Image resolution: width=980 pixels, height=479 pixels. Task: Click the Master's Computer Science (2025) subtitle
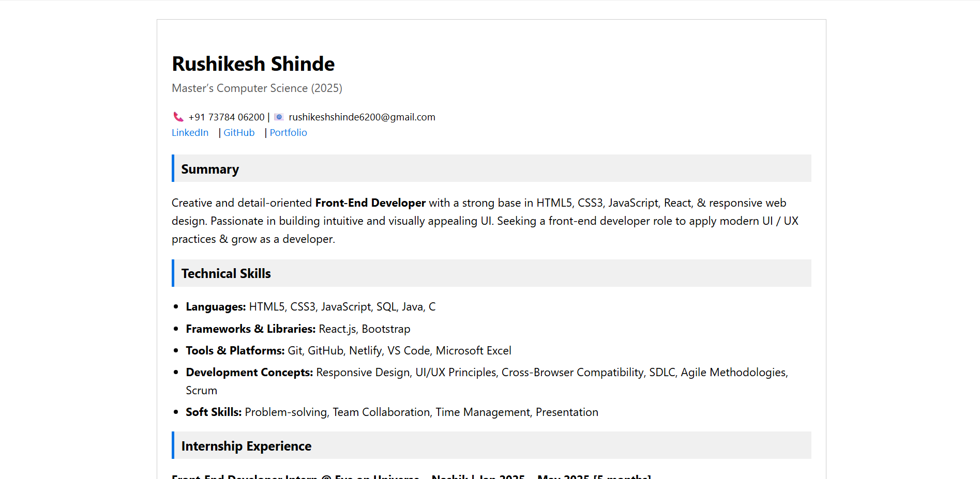coord(257,88)
